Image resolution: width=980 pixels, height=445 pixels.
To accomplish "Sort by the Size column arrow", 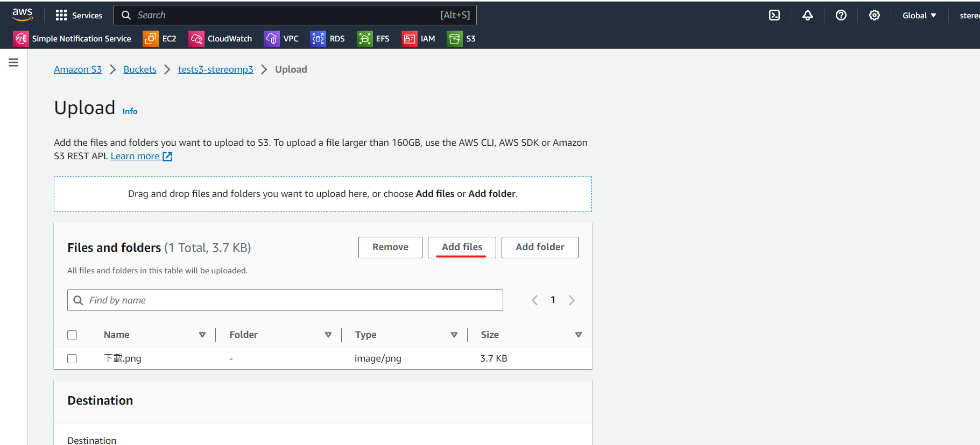I will pos(579,335).
